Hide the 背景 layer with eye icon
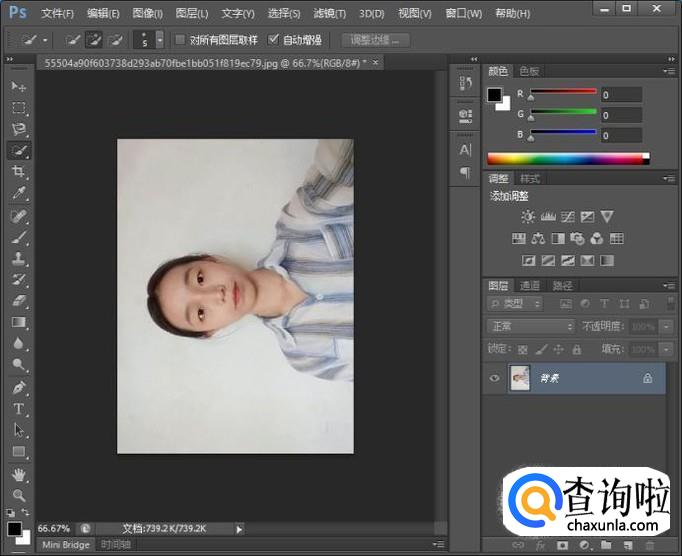The width and height of the screenshot is (682, 556). coord(494,379)
